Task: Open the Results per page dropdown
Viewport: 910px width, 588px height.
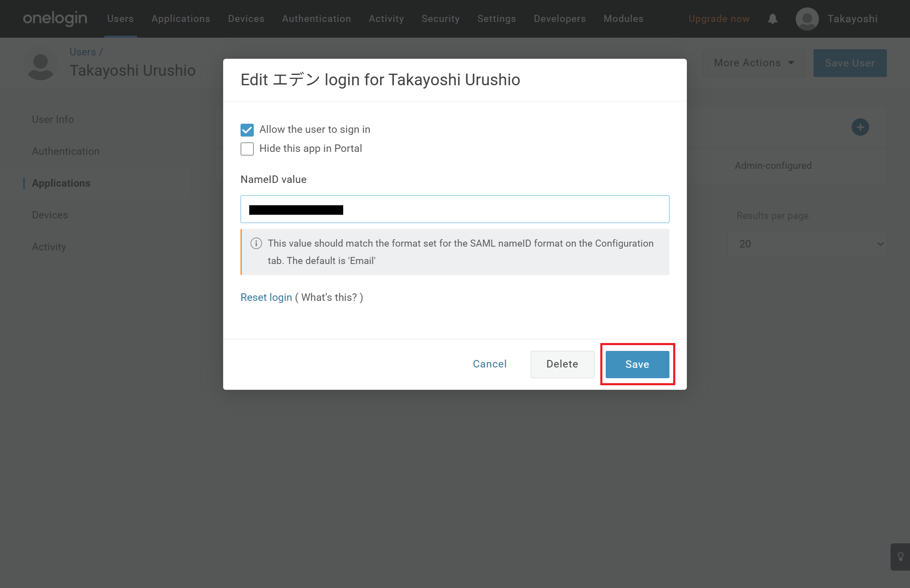Action: 807,244
